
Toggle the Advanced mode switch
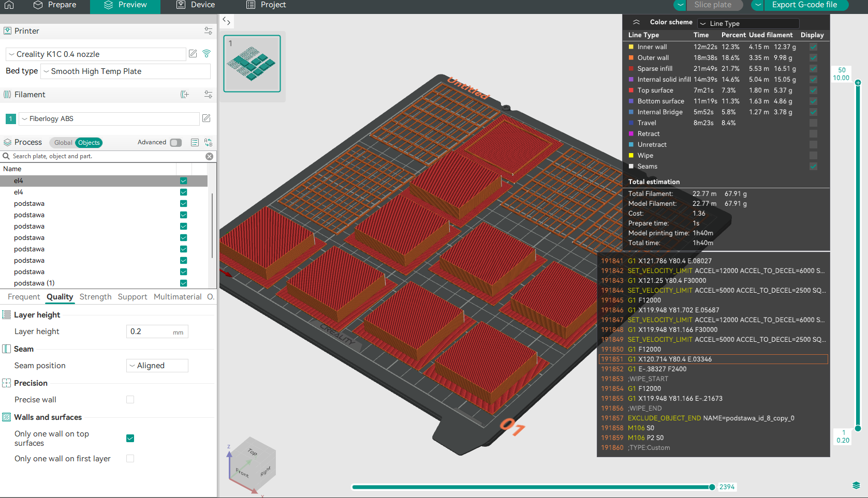click(x=175, y=143)
